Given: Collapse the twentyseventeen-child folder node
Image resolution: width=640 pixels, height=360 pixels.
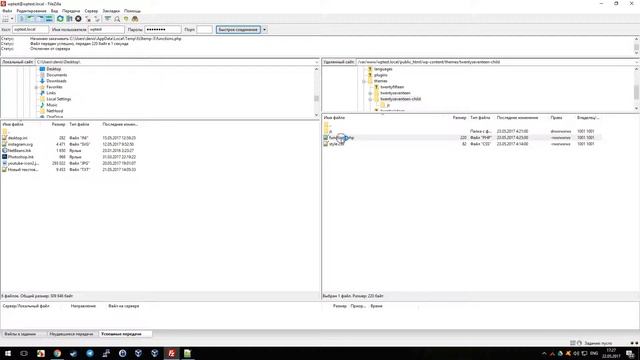Looking at the screenshot, I should 370,99.
